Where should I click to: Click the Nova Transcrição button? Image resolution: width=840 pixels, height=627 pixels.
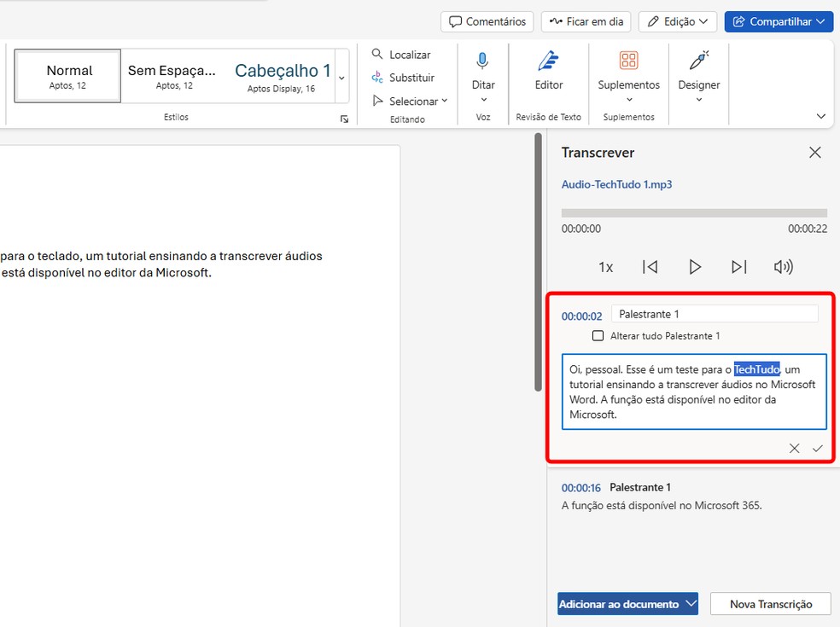coord(771,604)
